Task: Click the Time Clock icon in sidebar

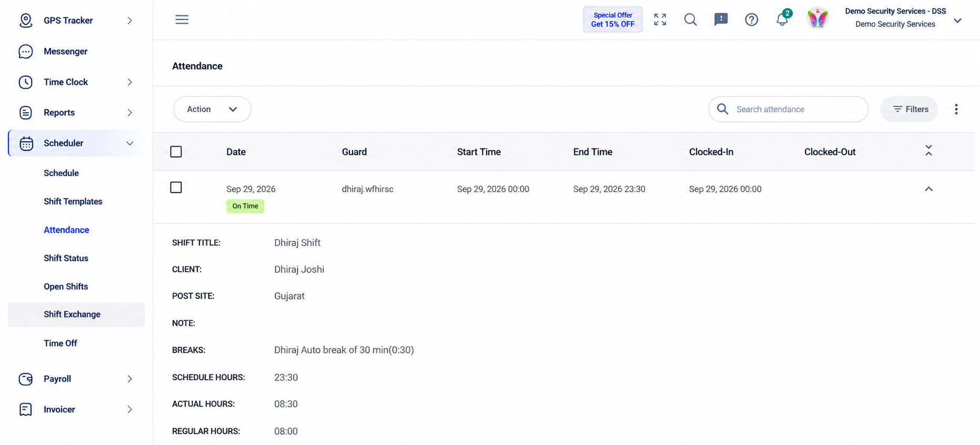Action: 26,82
